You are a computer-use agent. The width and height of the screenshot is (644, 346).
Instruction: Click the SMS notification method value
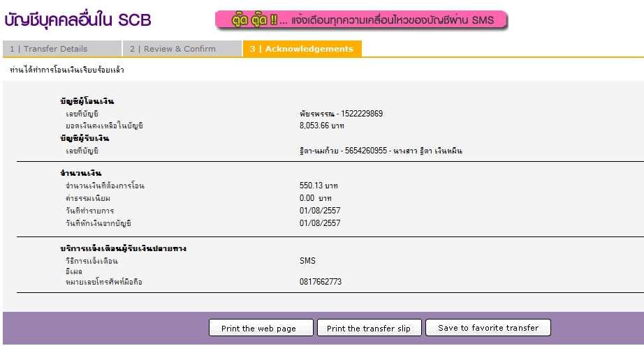[x=307, y=261]
